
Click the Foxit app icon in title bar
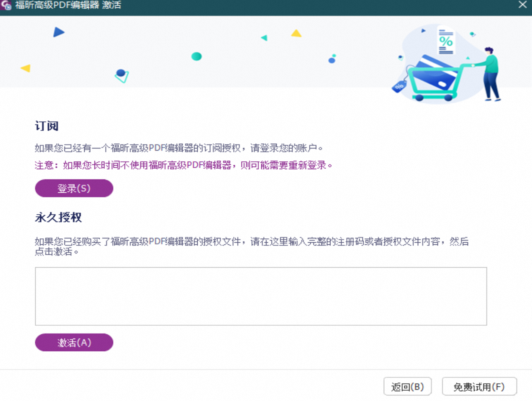6,6
